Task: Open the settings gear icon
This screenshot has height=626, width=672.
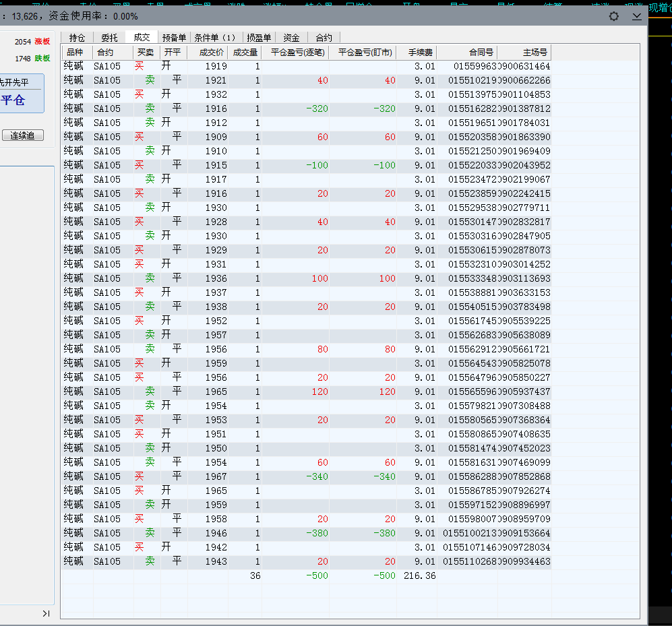Action: coord(614,16)
